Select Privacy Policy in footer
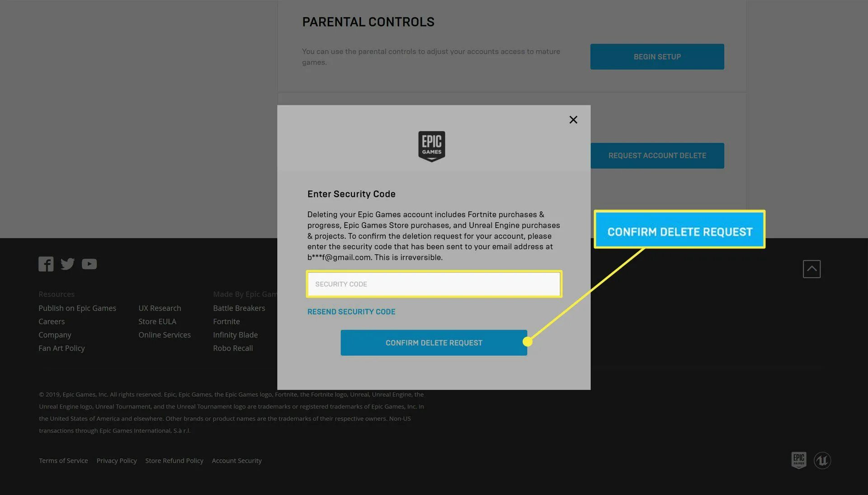The height and width of the screenshot is (495, 868). (117, 460)
